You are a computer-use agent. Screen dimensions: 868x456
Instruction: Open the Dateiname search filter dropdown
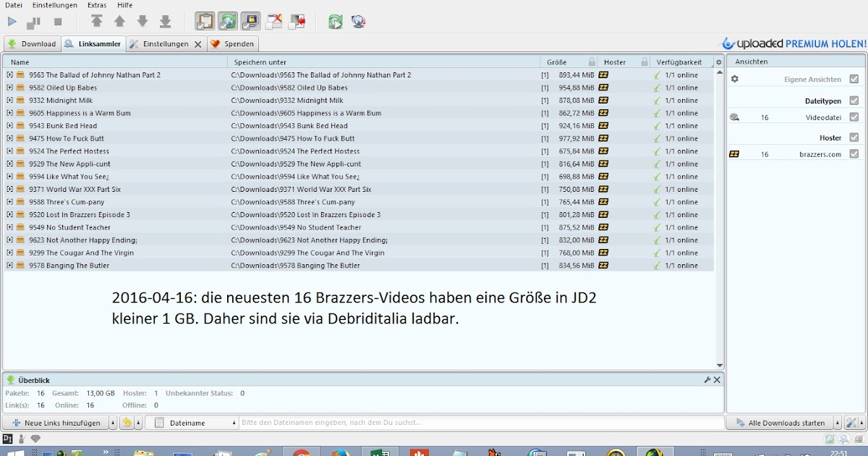pos(192,423)
